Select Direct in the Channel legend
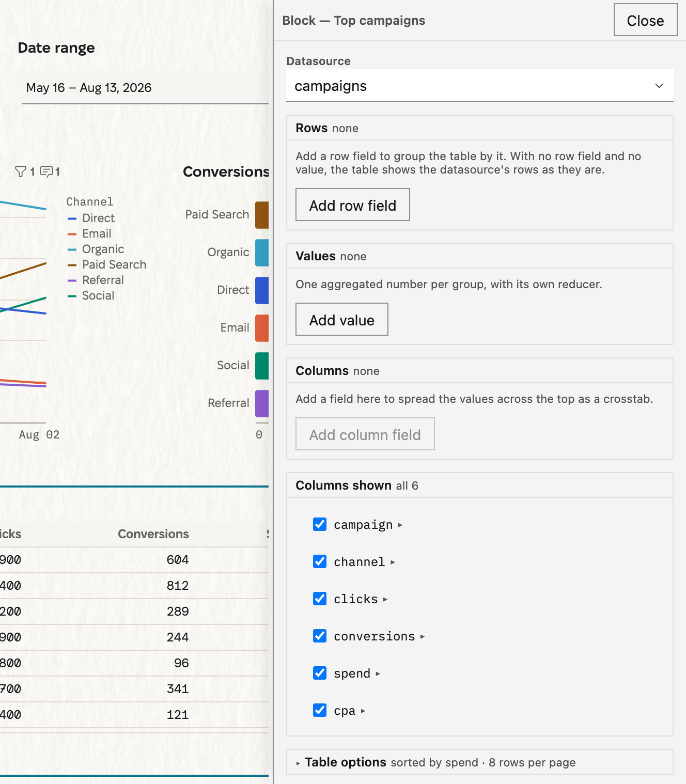The height and width of the screenshot is (784, 686). coord(91,218)
